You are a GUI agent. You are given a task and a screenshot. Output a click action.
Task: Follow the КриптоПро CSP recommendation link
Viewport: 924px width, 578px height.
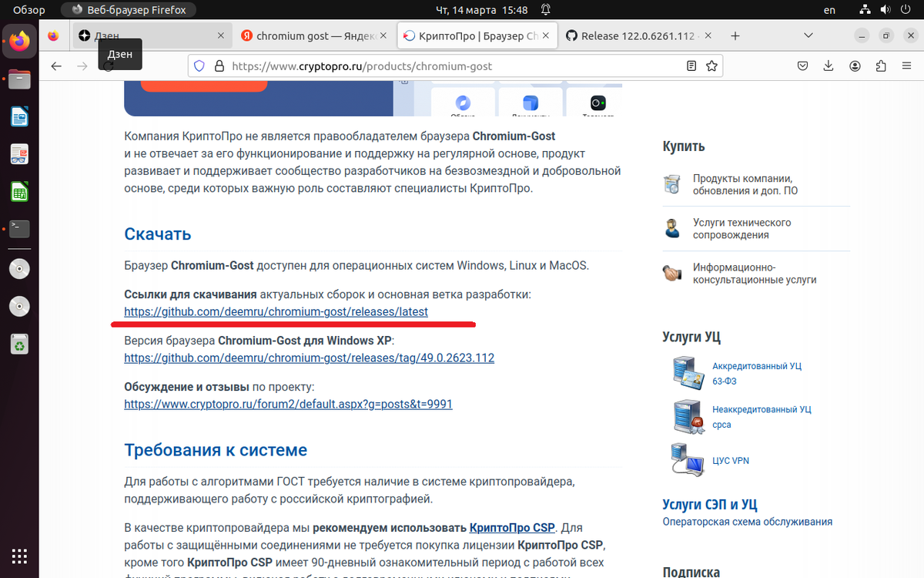512,528
